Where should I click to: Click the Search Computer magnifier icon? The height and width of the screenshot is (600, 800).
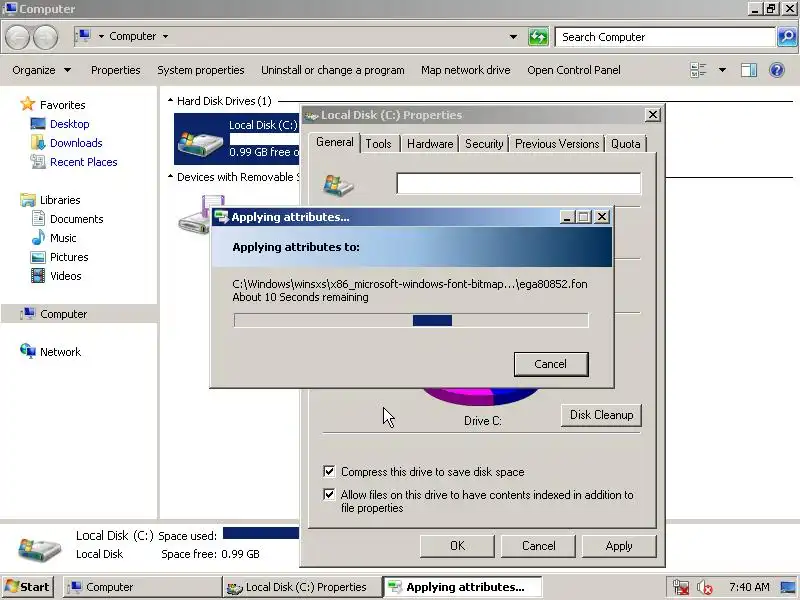(x=787, y=37)
